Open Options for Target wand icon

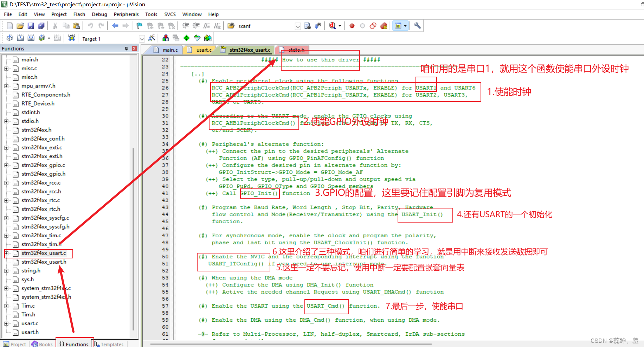[x=152, y=38]
